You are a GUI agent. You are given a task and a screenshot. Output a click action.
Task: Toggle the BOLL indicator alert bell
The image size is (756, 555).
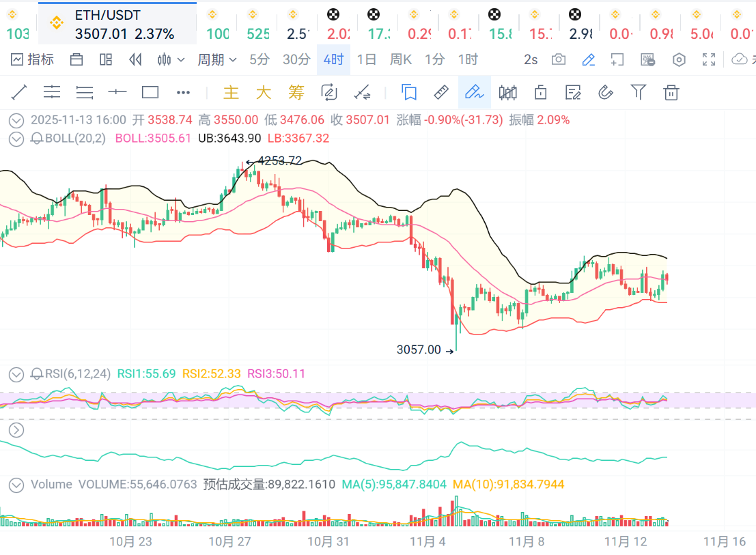pyautogui.click(x=37, y=139)
